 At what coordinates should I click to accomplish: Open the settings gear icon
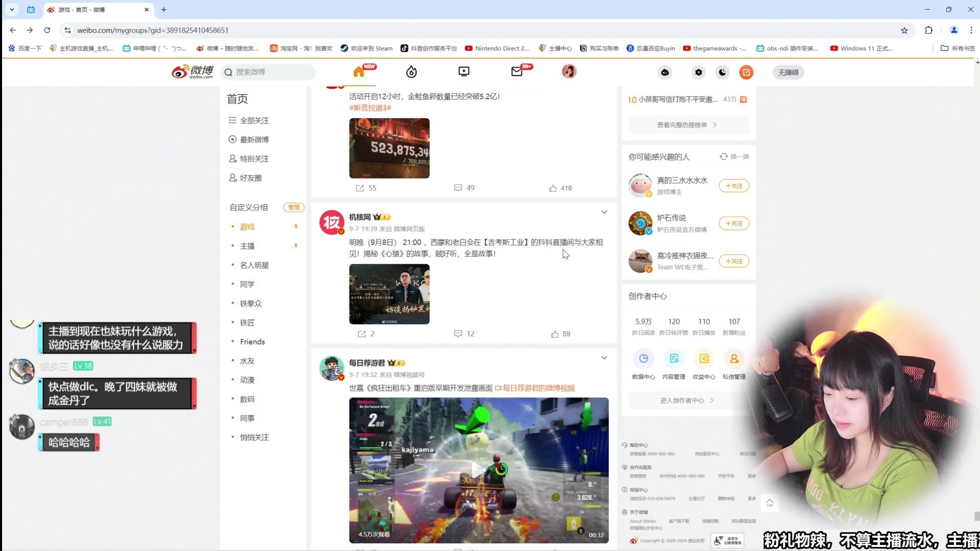698,72
